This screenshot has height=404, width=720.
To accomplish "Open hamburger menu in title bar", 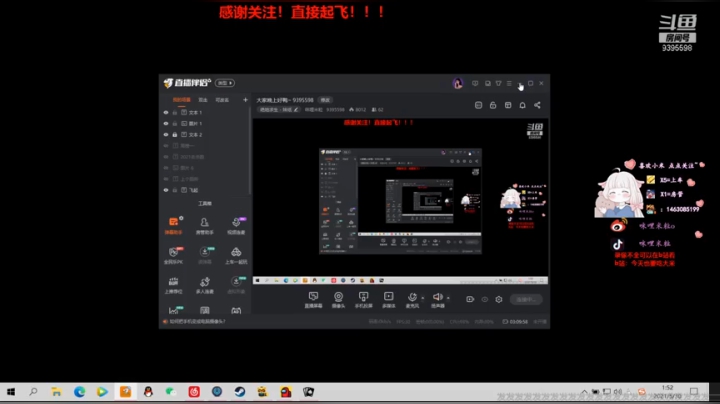I will 509,84.
